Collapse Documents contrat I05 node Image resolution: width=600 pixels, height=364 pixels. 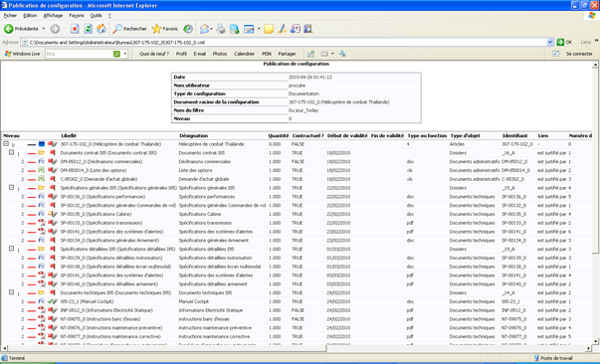click(12, 152)
